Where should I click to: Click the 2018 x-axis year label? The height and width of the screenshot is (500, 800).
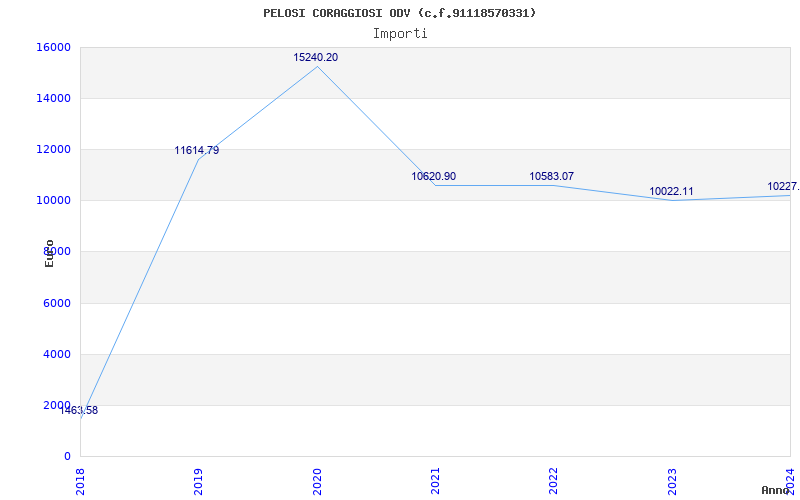[80, 482]
